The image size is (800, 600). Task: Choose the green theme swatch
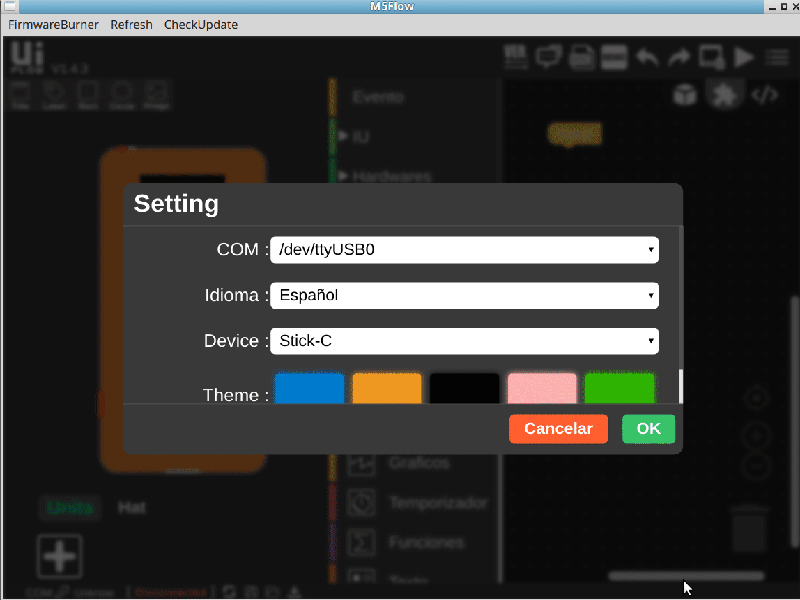point(619,389)
